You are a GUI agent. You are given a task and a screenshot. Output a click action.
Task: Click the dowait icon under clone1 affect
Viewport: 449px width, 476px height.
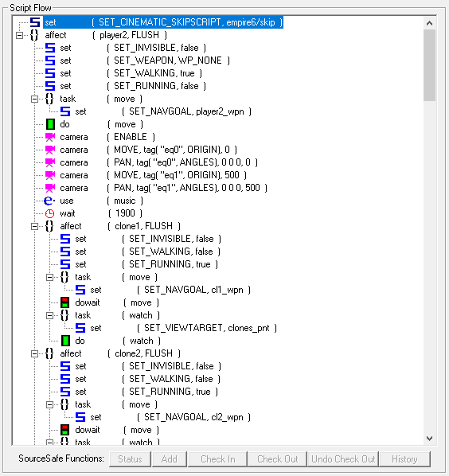(x=65, y=302)
